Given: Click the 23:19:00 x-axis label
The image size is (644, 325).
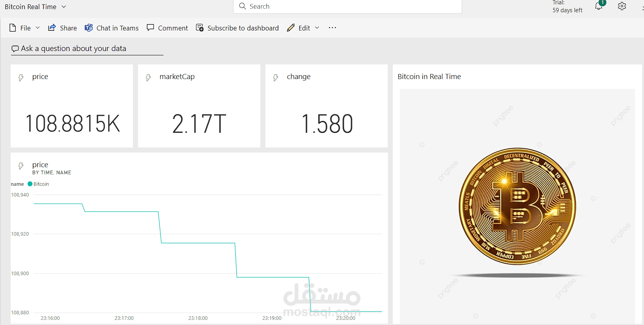Looking at the screenshot, I should [x=272, y=318].
